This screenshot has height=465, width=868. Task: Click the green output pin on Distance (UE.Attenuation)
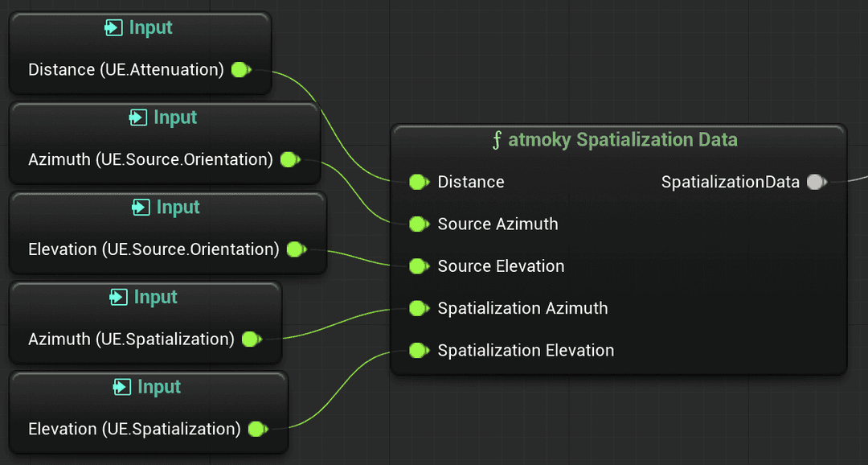coord(240,70)
